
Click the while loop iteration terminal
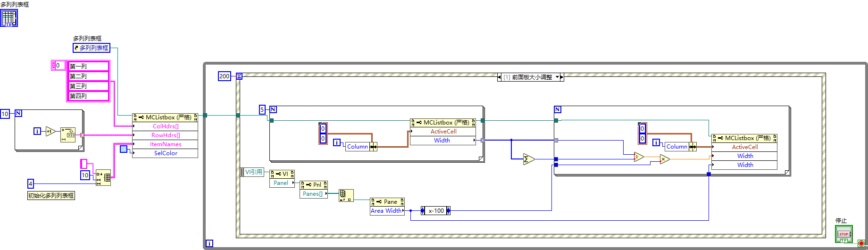tap(209, 243)
